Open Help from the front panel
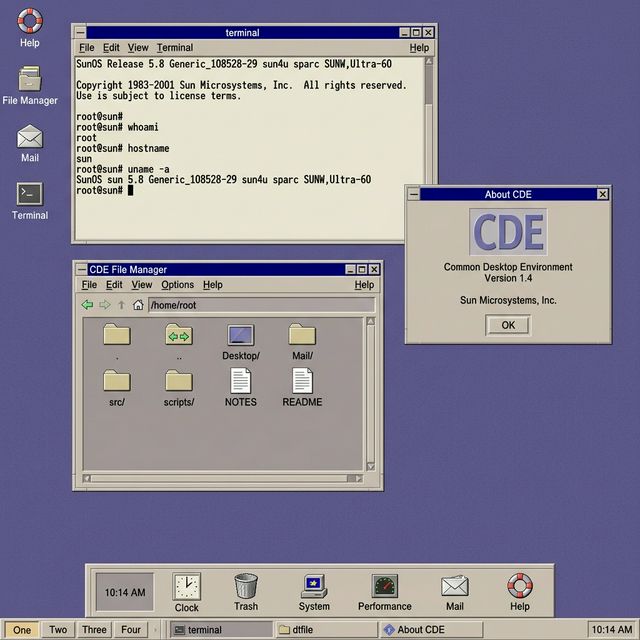 point(520,591)
